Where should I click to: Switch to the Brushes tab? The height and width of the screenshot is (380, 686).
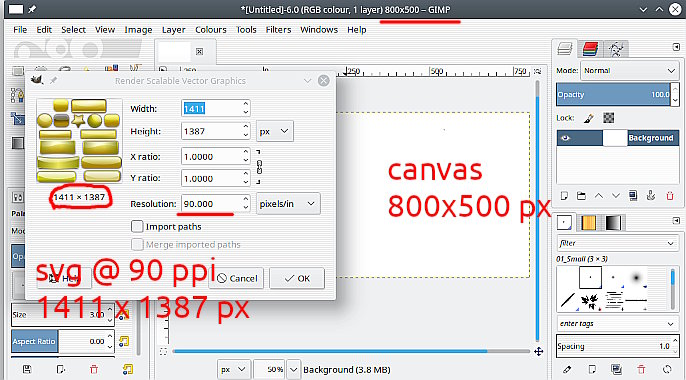pyautogui.click(x=564, y=223)
